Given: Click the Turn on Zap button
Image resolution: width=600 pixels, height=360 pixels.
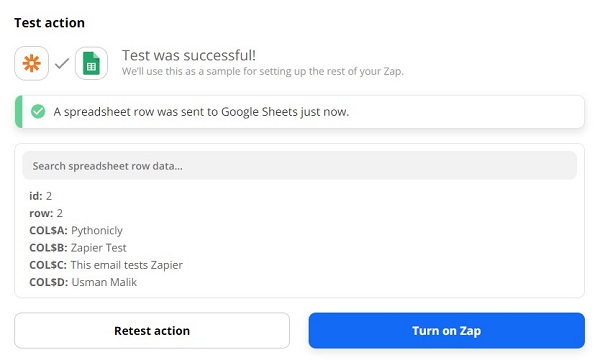Looking at the screenshot, I should point(447,331).
